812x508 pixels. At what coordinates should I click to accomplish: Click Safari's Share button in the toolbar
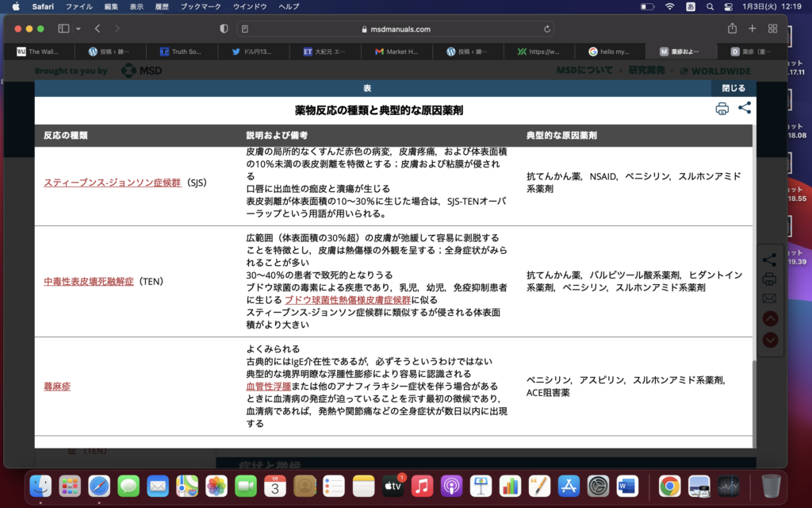click(x=731, y=29)
